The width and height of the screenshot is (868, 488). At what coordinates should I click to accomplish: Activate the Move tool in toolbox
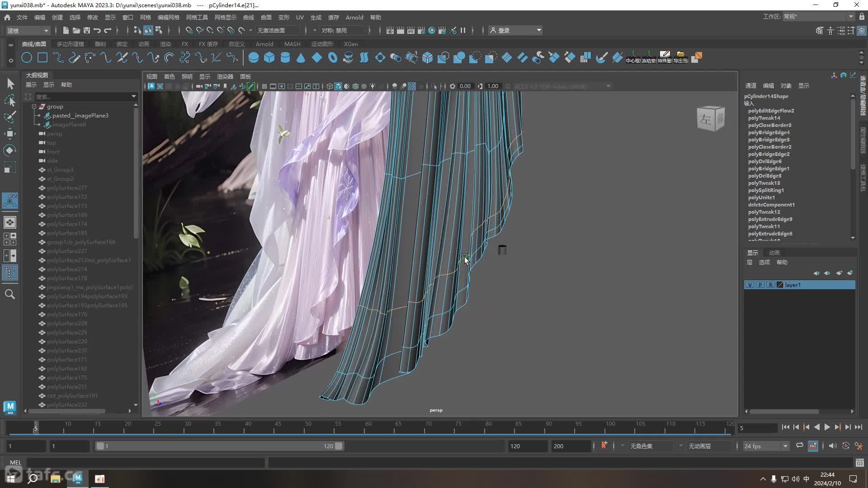coord(10,133)
